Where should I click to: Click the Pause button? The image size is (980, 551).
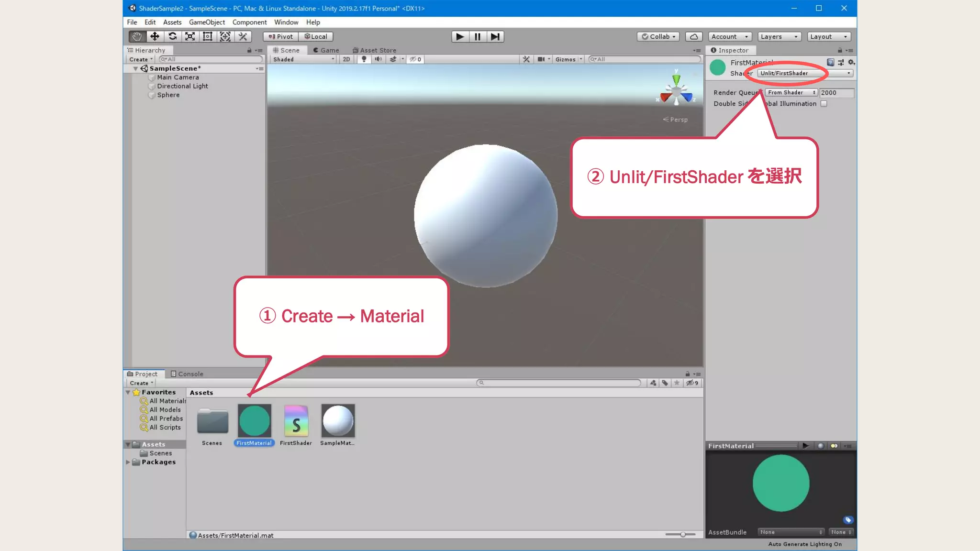pos(478,36)
